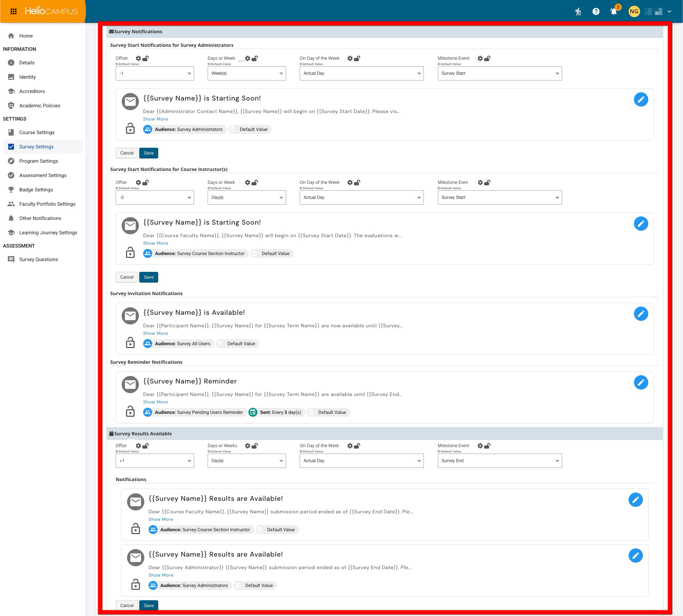Toggle the lock beside Offset for Survey Administrators
Screen dimensions: 683x616
coord(146,58)
